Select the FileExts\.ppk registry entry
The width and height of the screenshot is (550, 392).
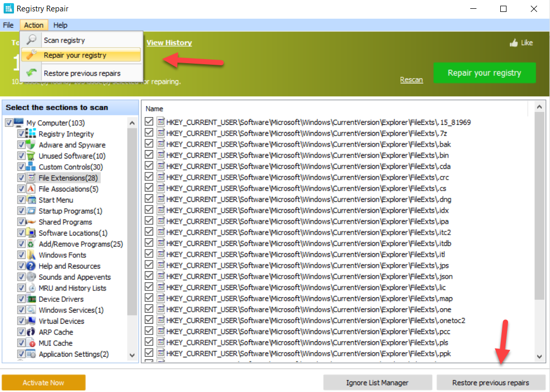click(x=308, y=353)
